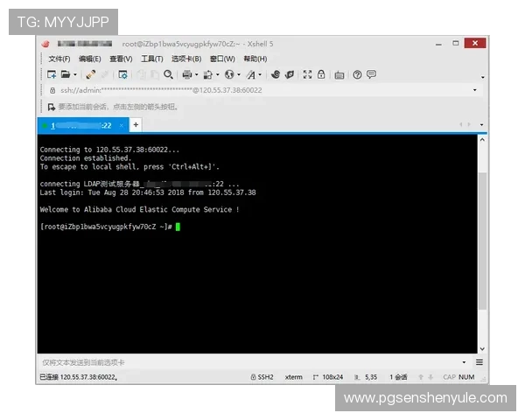Screen dimensions: 525x420
Task: Expand the compose bar target dropdown arrow
Action: pos(464,362)
